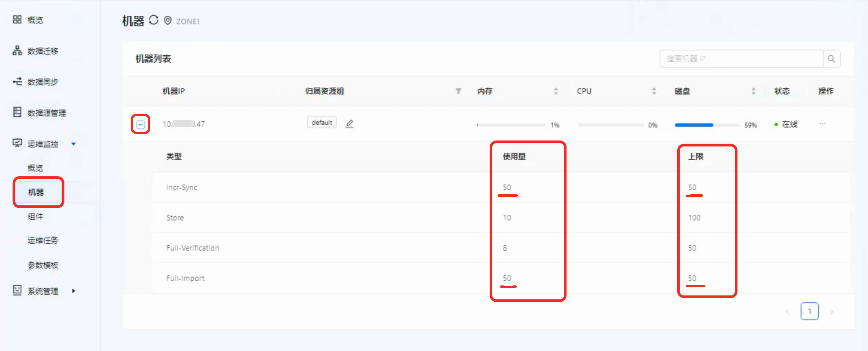Open the three-dot actions menu for the machine row
868x351 pixels.
[x=822, y=124]
